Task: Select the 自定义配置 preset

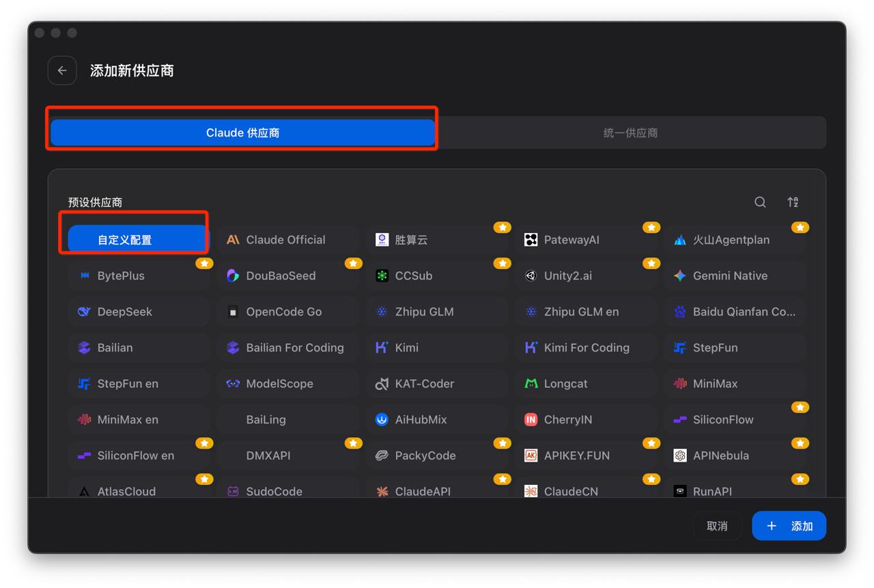Action: (x=138, y=240)
